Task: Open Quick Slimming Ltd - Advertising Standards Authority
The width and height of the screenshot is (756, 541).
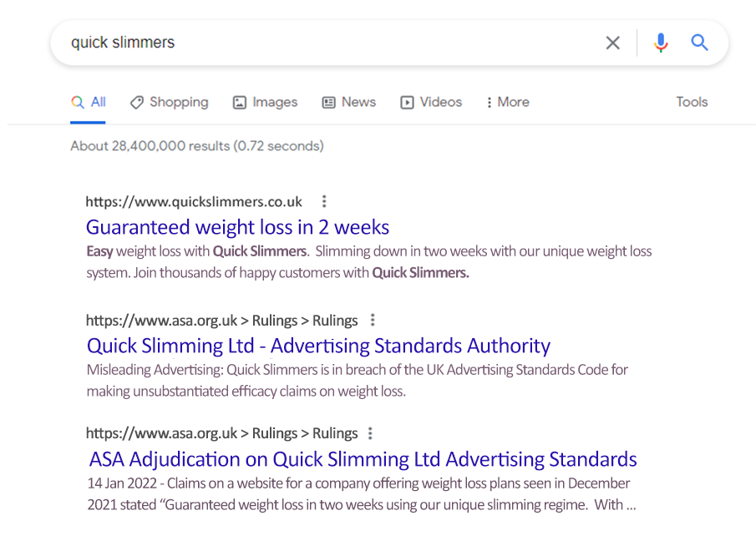Action: [319, 346]
